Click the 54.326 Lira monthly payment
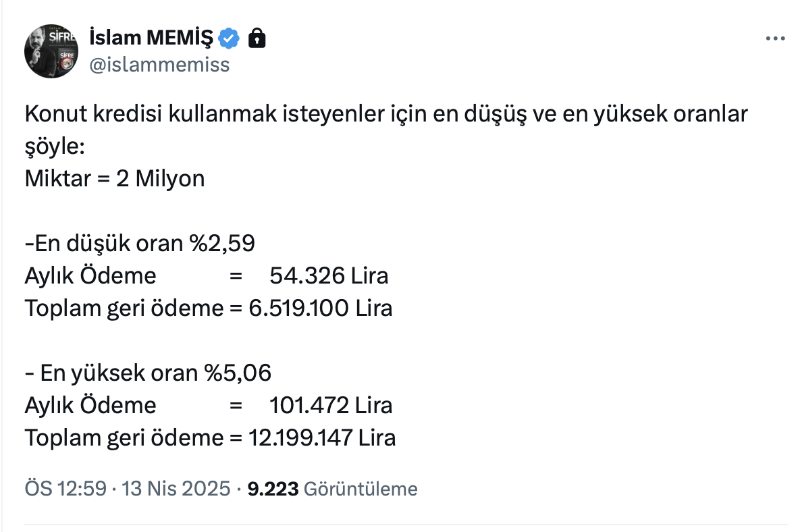 coord(329,276)
